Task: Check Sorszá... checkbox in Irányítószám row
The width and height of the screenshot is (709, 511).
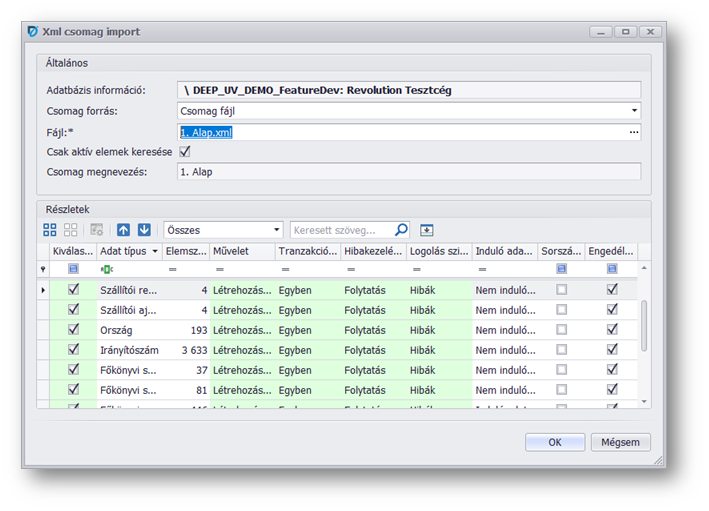Action: (x=561, y=350)
